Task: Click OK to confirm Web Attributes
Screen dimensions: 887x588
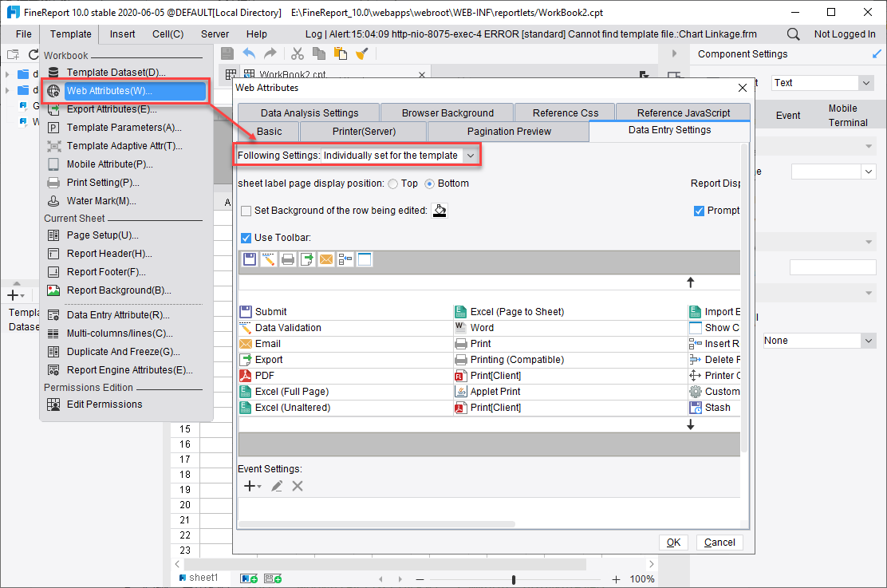Action: 673,542
